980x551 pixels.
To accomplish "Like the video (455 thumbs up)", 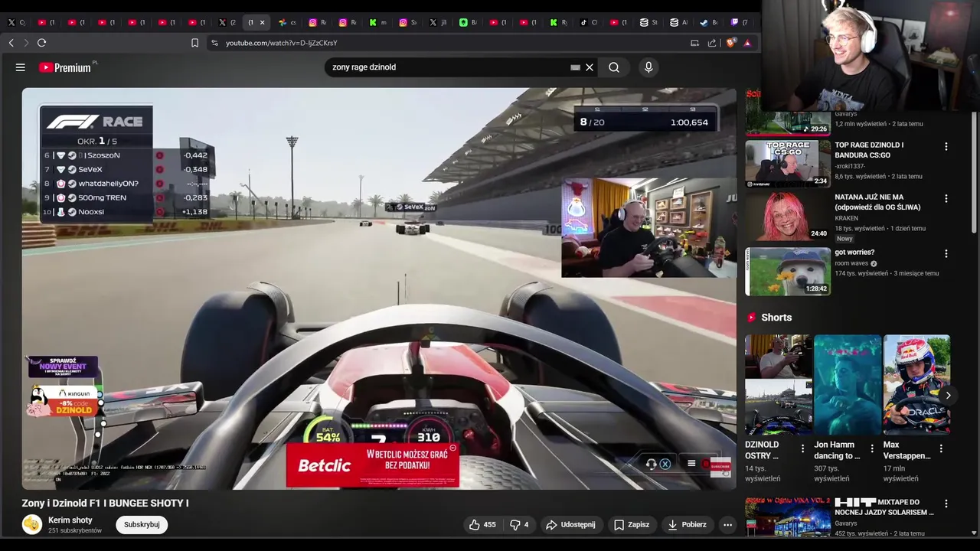I will pos(482,524).
